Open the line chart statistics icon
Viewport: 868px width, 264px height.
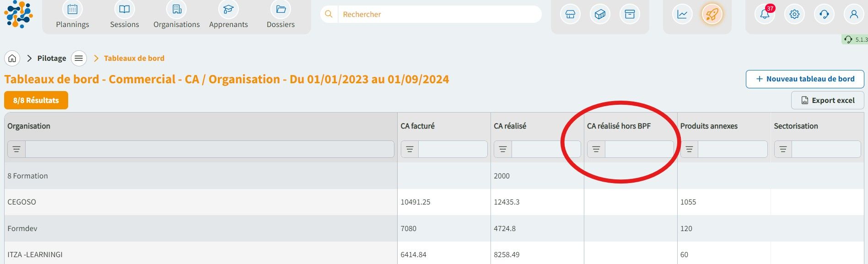point(682,15)
